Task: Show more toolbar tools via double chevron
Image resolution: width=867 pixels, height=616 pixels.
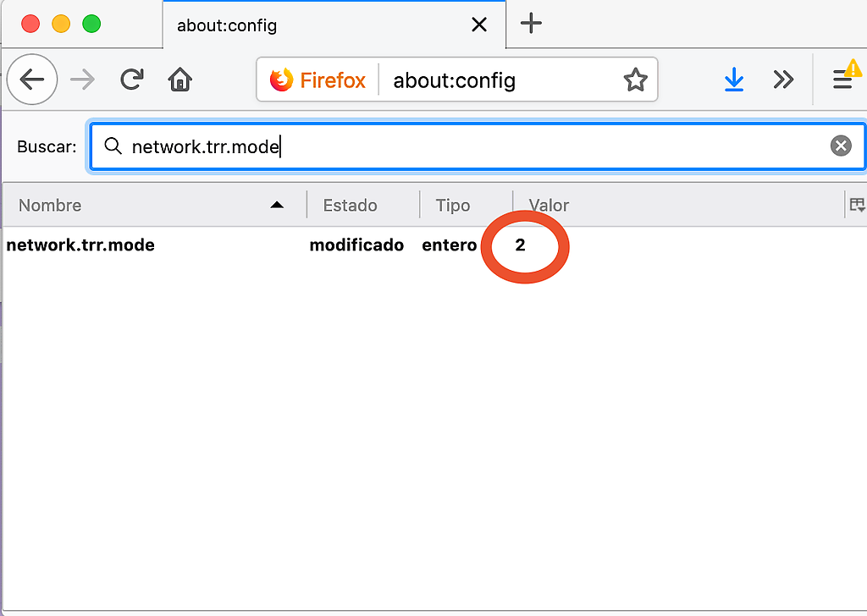Action: [x=783, y=80]
